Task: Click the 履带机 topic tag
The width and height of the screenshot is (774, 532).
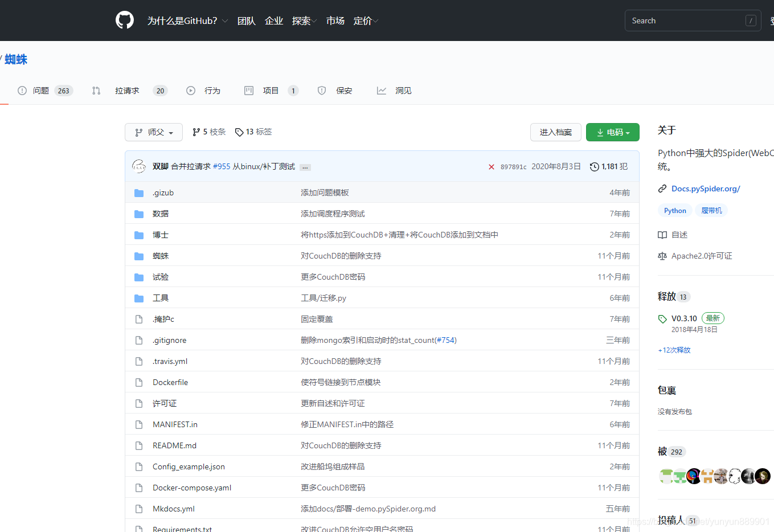Action: coord(711,211)
